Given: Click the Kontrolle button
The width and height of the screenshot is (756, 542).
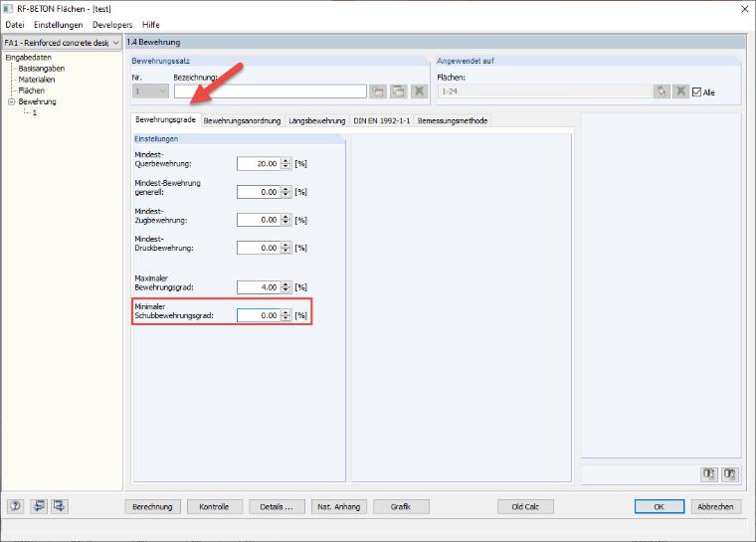Looking at the screenshot, I should 214,507.
